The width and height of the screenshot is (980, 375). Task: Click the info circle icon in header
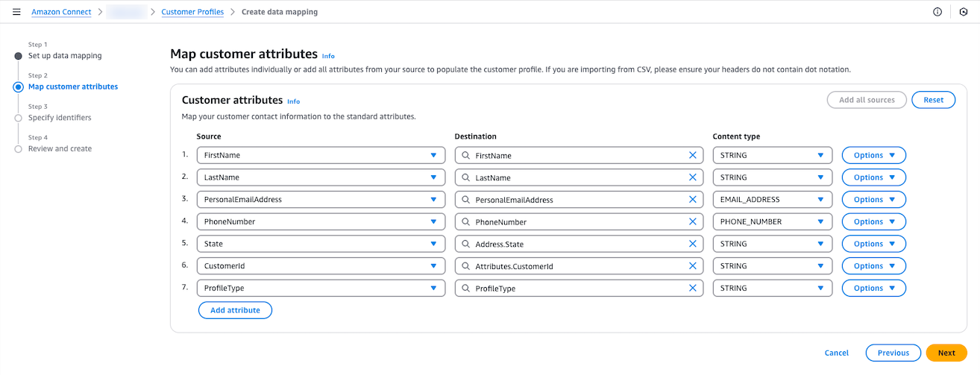(x=937, y=12)
